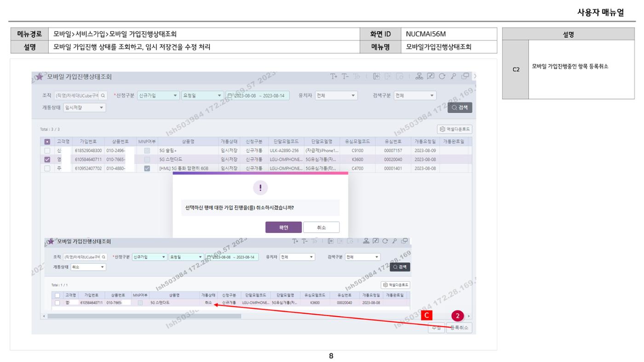Click the collapse-panel icon in lower inset toolbar
Image resolution: width=644 pixels, height=362 pixels.
coord(331,241)
